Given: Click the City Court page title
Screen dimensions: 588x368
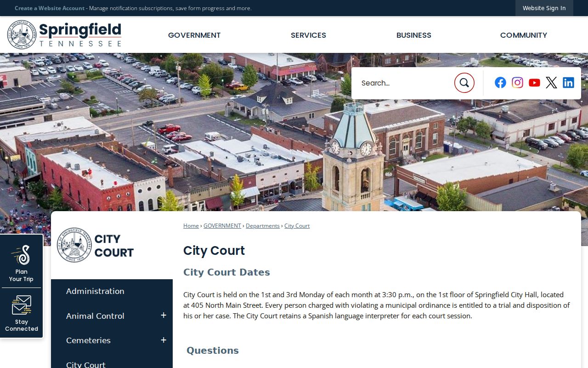Looking at the screenshot, I should [x=214, y=251].
